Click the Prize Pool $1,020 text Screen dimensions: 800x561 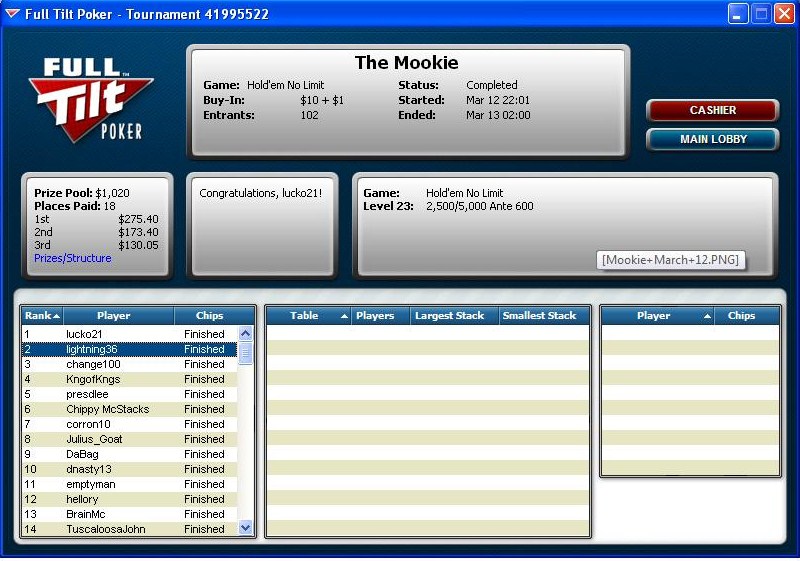tap(82, 193)
